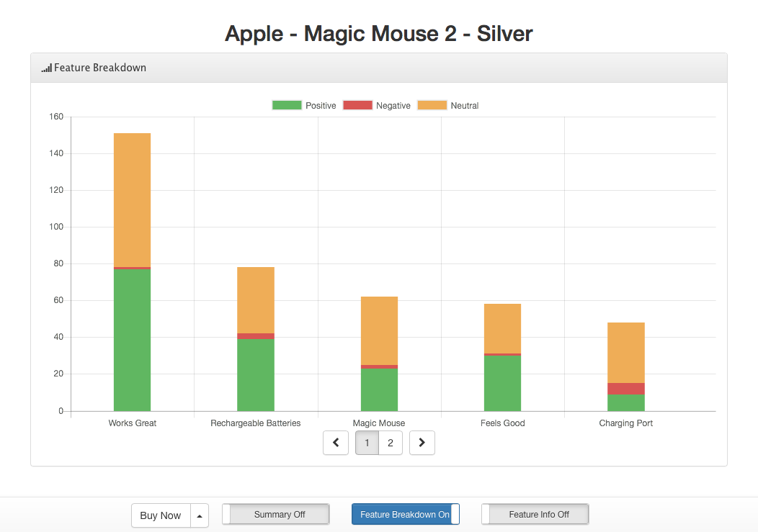Click the Magic Mouse orange neutral segment

pos(380,330)
